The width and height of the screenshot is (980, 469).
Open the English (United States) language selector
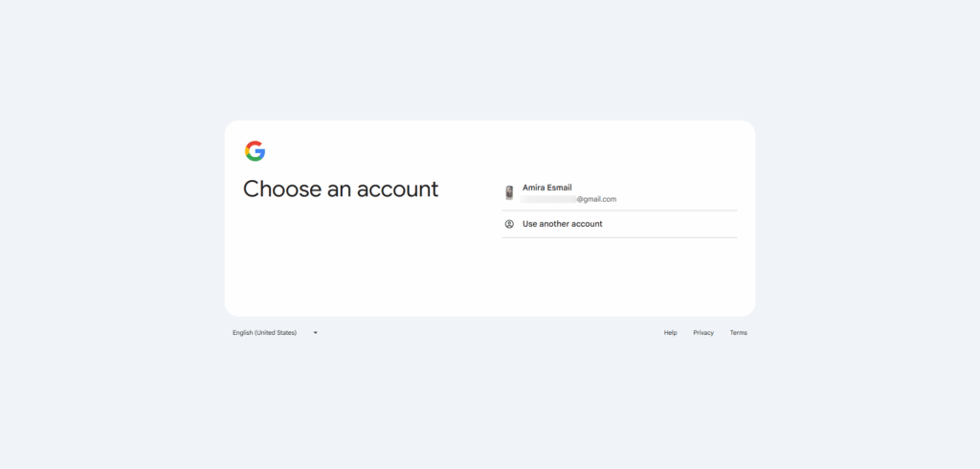point(275,333)
